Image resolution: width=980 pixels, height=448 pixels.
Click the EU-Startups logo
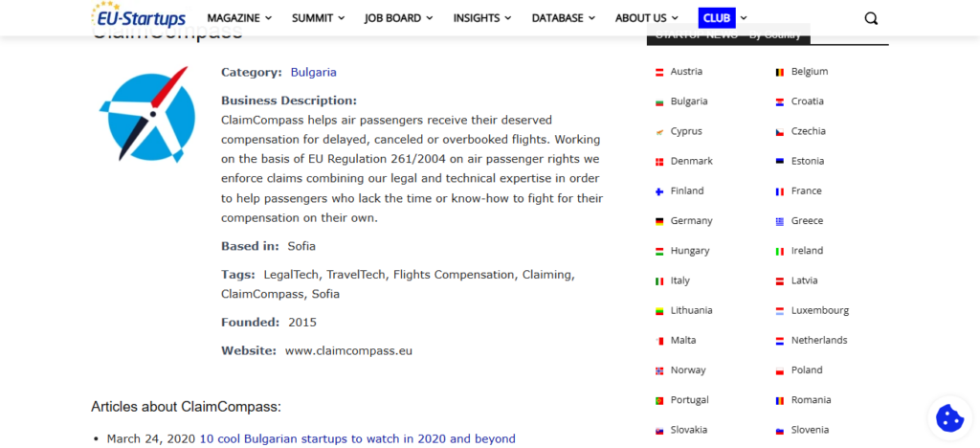pos(138,15)
